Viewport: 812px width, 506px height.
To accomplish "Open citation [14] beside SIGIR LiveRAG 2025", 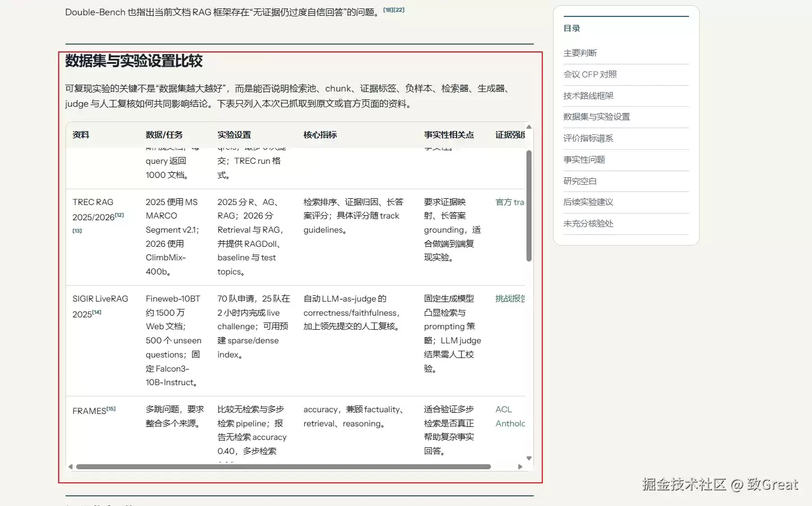I will tap(96, 312).
